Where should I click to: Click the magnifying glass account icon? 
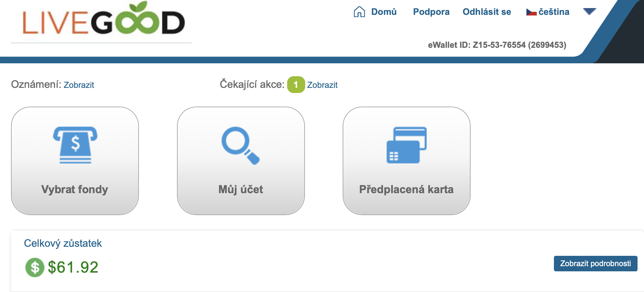point(241,145)
